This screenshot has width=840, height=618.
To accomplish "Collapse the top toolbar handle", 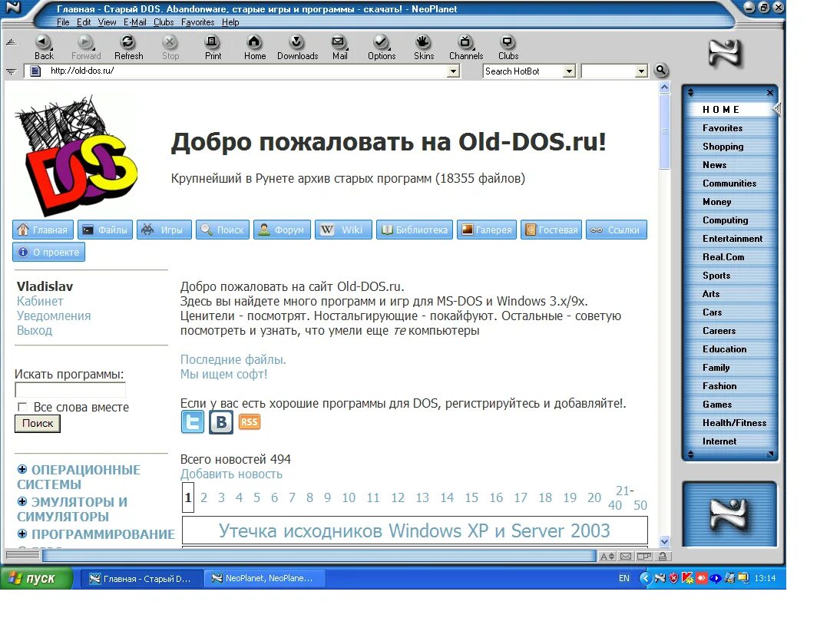I will tap(12, 42).
